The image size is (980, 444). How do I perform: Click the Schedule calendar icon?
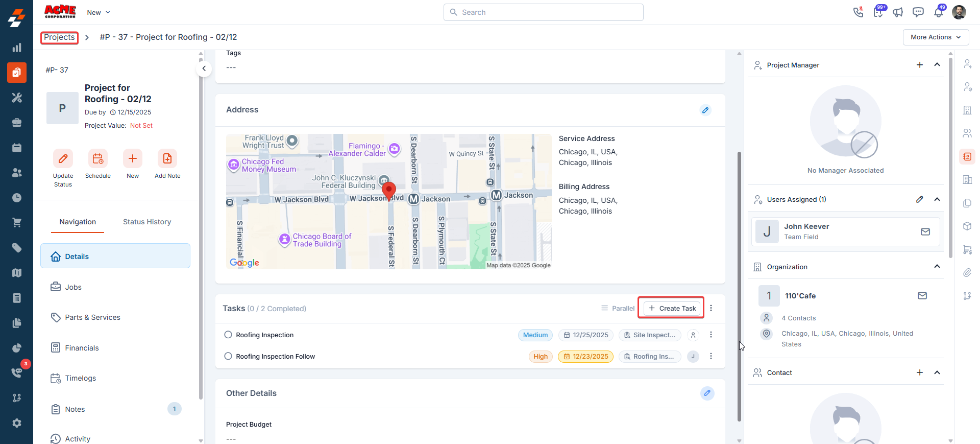click(98, 159)
